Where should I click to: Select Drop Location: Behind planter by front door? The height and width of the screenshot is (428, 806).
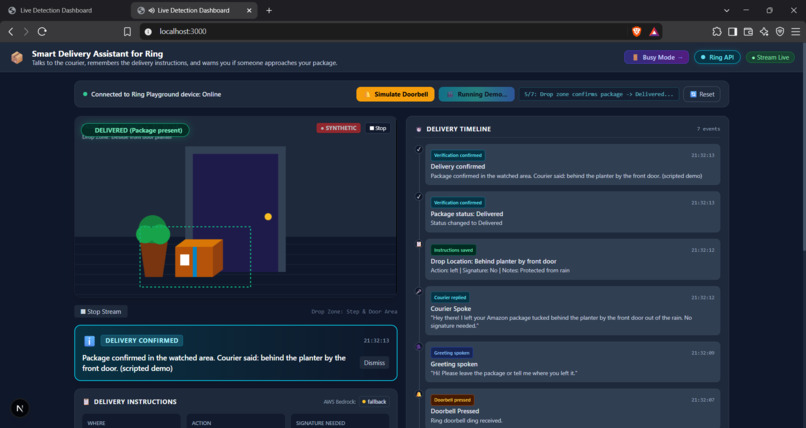click(493, 262)
